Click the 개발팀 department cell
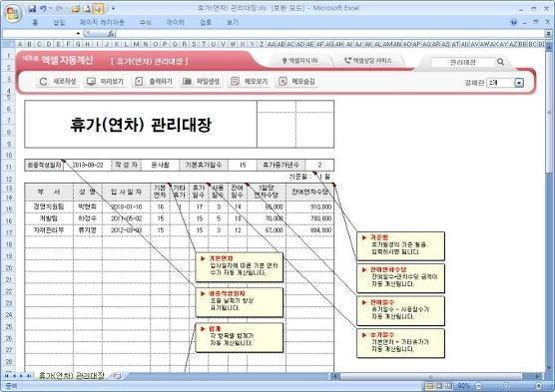 pyautogui.click(x=49, y=218)
